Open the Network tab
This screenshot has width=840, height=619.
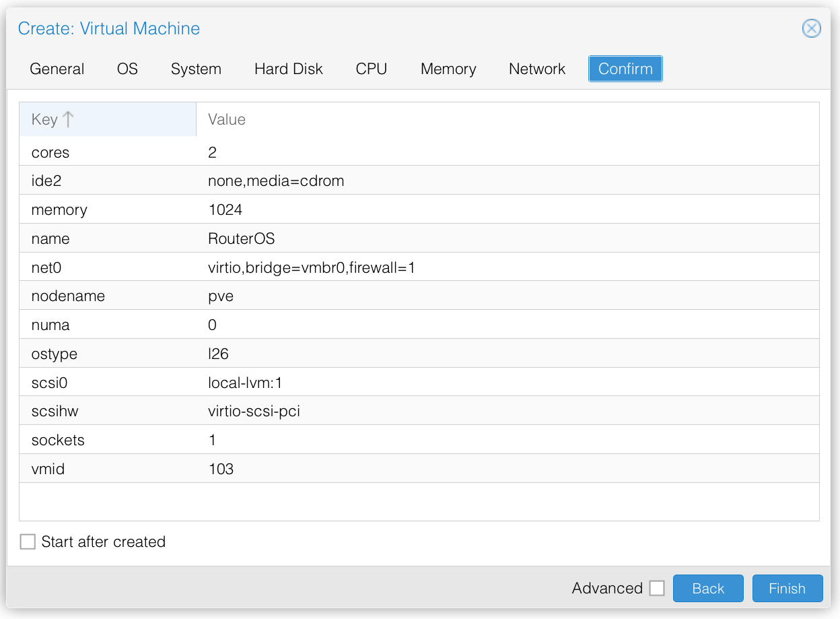click(537, 69)
